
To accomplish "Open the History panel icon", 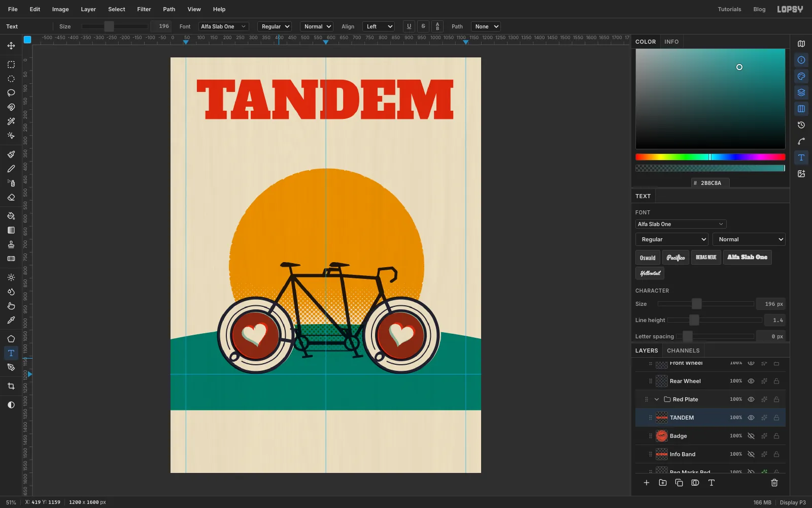I will pos(801,125).
